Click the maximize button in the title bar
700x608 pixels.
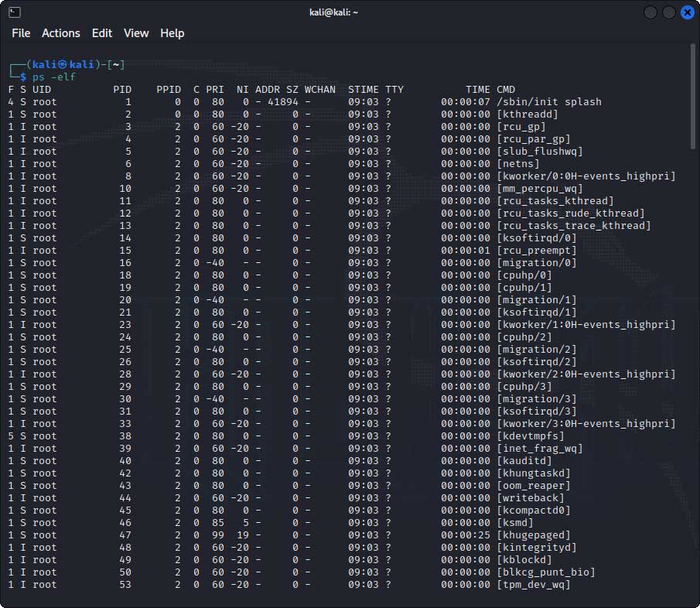pos(669,12)
